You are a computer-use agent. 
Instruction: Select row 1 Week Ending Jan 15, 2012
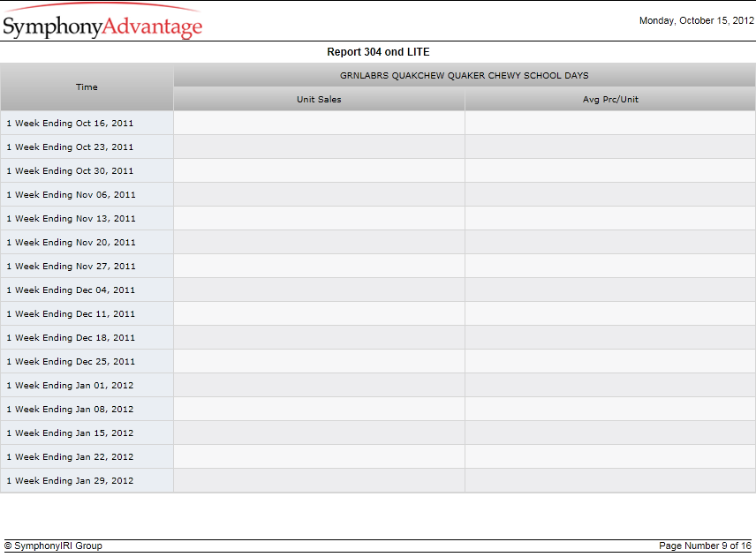(x=377, y=433)
